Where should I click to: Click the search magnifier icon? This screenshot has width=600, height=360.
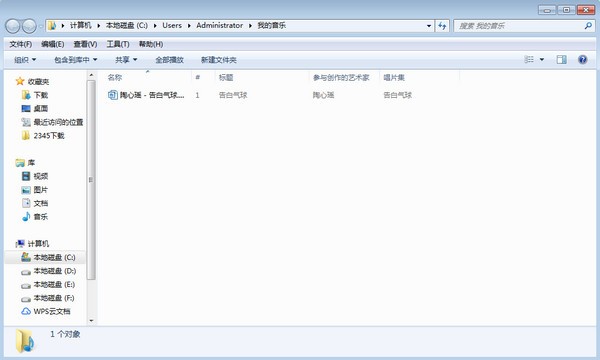click(x=588, y=26)
